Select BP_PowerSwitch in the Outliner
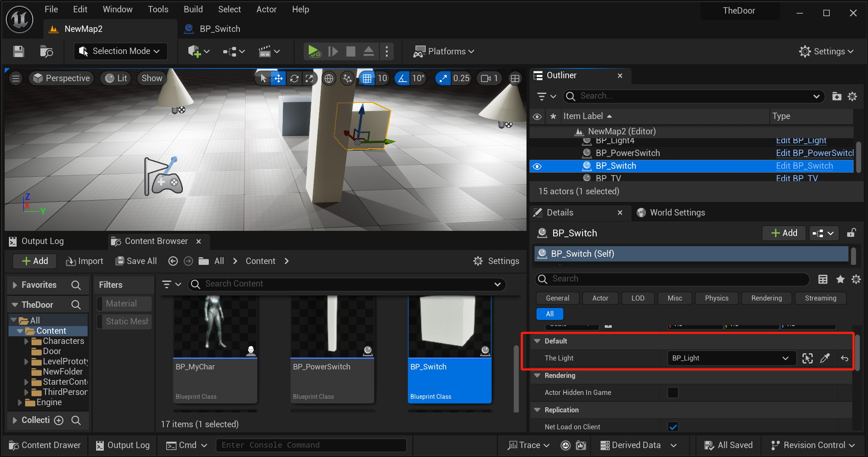The height and width of the screenshot is (457, 868). tap(627, 153)
